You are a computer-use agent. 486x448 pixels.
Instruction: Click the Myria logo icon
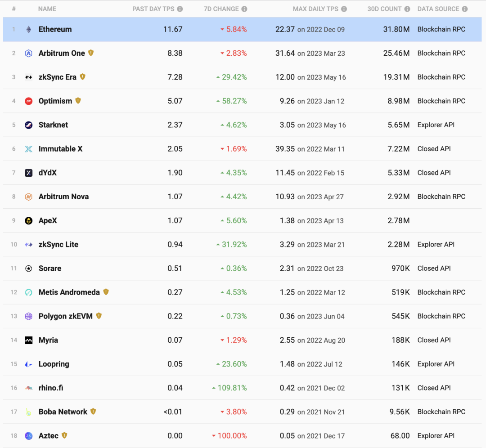28,340
